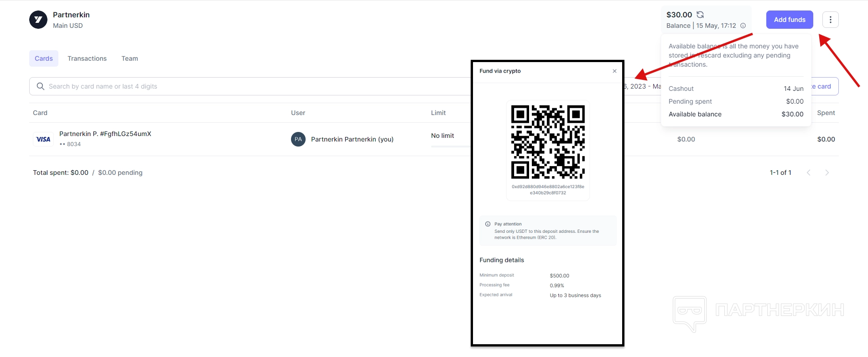Click the Minimum deposit $500.00 value

560,276
